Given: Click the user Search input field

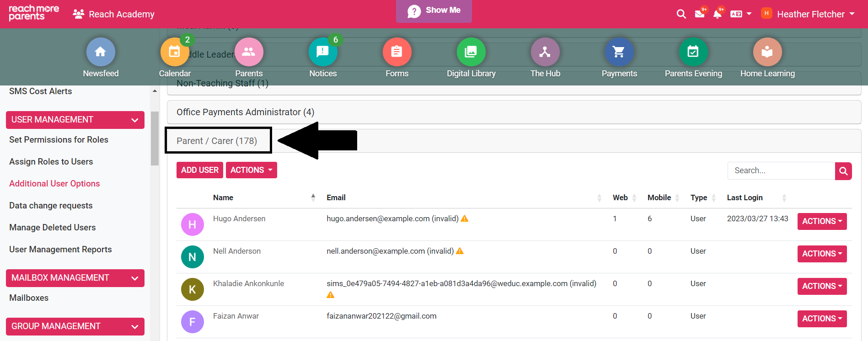Looking at the screenshot, I should coord(781,170).
